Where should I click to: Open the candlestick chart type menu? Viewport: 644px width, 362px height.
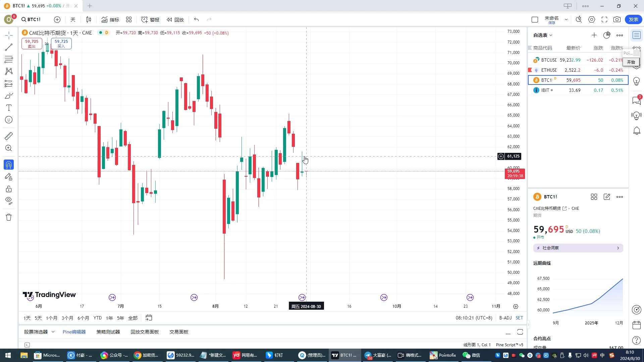click(89, 19)
